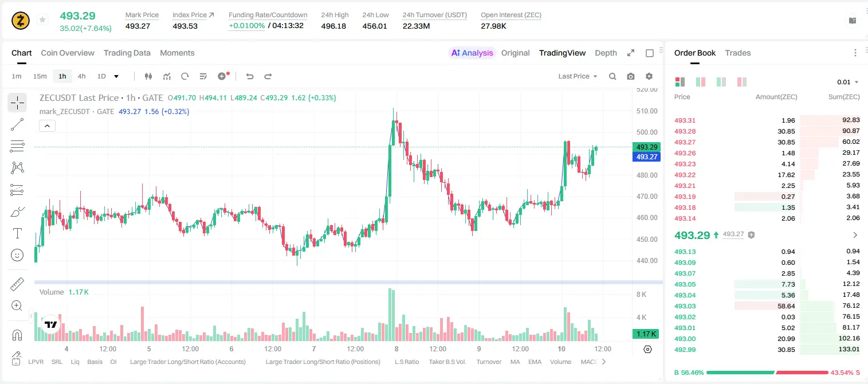Open the Last Price dropdown
This screenshot has width=868, height=384.
pyautogui.click(x=578, y=76)
